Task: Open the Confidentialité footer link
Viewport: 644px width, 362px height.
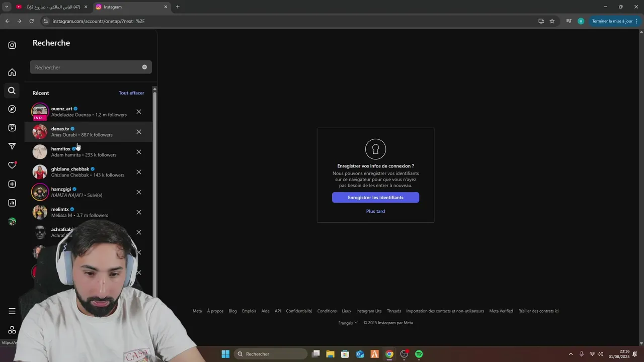Action: pos(299,311)
